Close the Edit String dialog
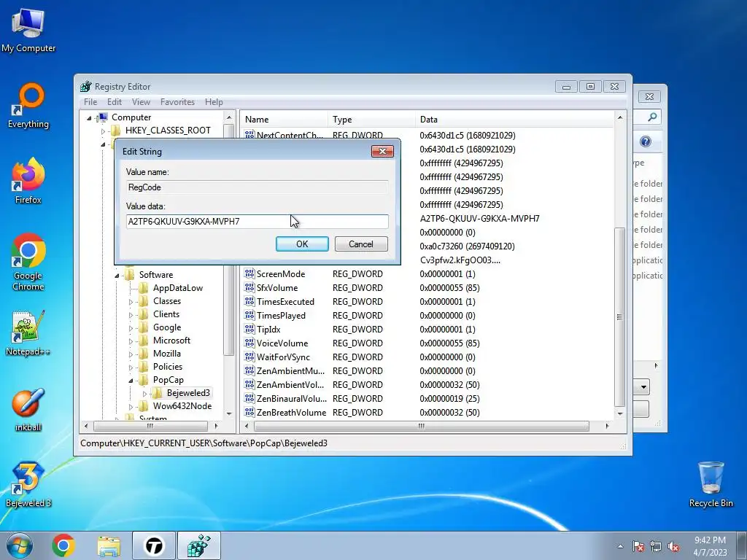Screen dimensions: 747x560 pyautogui.click(x=382, y=151)
